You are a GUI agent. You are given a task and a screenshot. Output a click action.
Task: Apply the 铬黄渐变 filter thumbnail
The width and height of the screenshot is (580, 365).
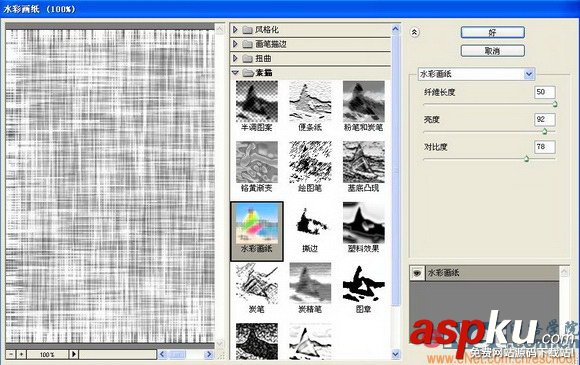click(x=257, y=162)
